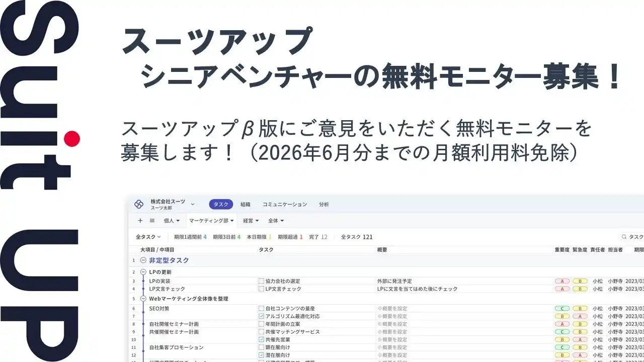Click ※概要を設定 for 自社コンテンツの量産
Viewport: 644px width, 362px height.
pyautogui.click(x=393, y=308)
